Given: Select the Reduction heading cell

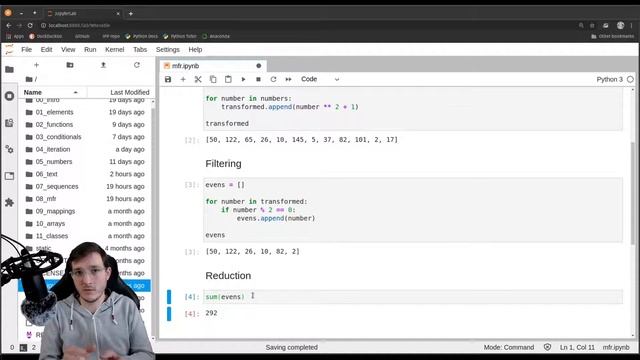Looking at the screenshot, I should [228, 276].
